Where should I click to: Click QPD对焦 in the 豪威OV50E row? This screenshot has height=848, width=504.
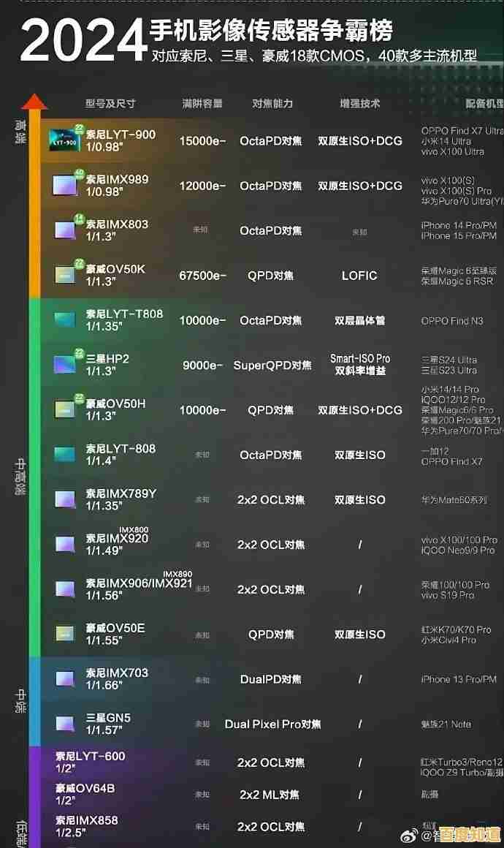271,635
